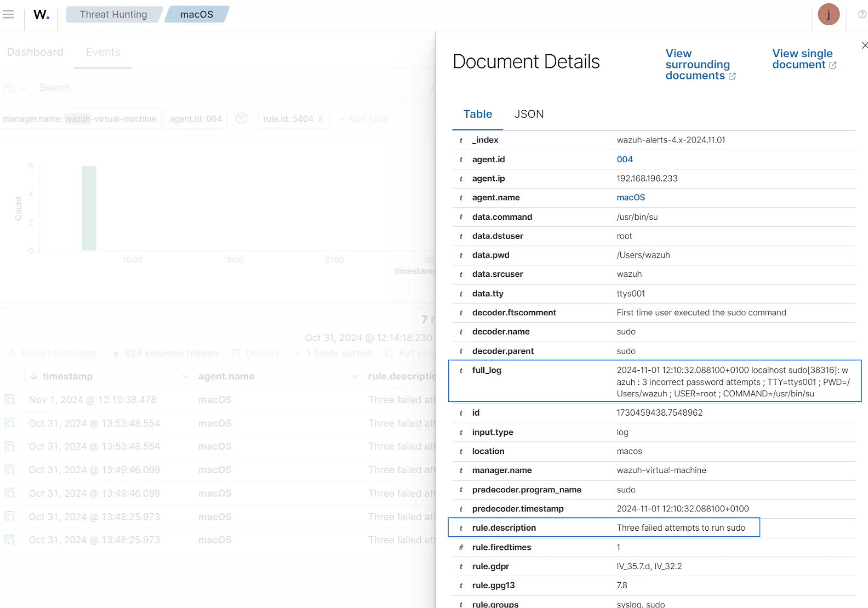Open the user avatar j menu
The image size is (868, 608).
[829, 15]
